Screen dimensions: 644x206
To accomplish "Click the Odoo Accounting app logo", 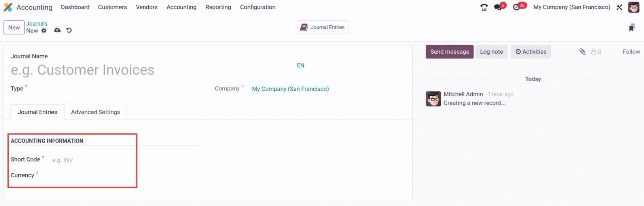I will (8, 7).
